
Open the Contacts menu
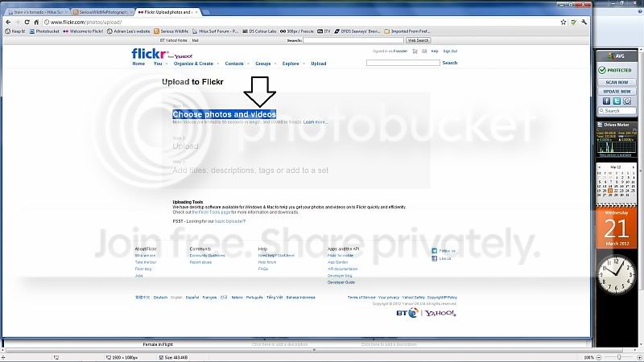[234, 64]
